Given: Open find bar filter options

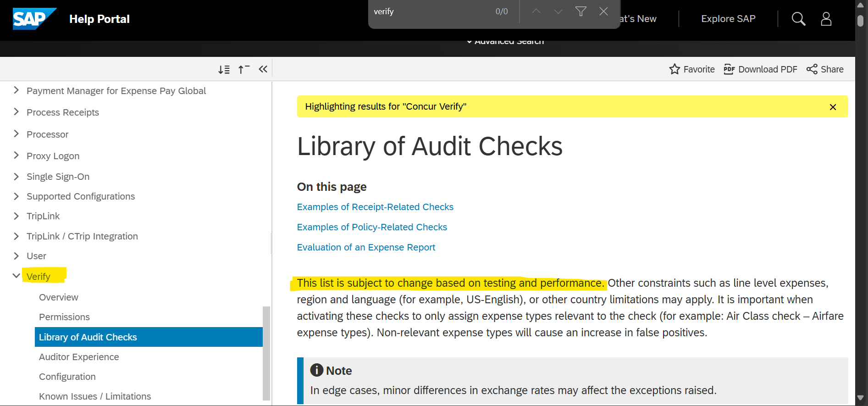Looking at the screenshot, I should (581, 11).
